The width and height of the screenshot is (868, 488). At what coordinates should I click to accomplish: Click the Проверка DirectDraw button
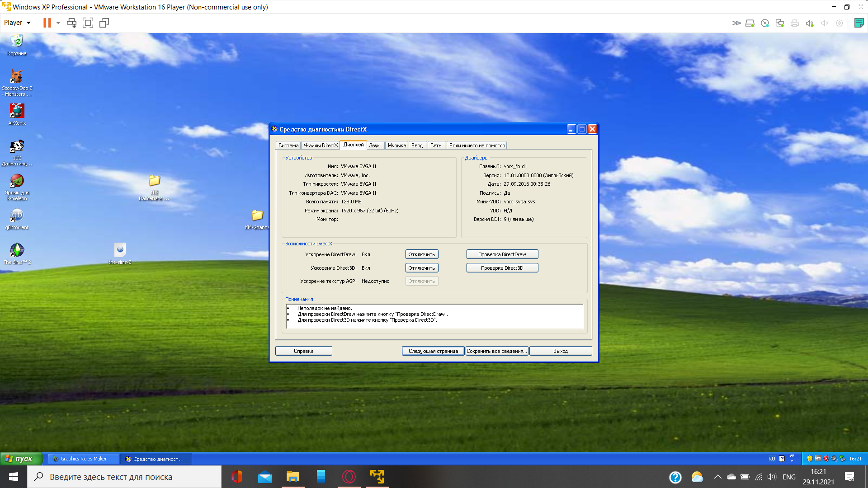[502, 254]
